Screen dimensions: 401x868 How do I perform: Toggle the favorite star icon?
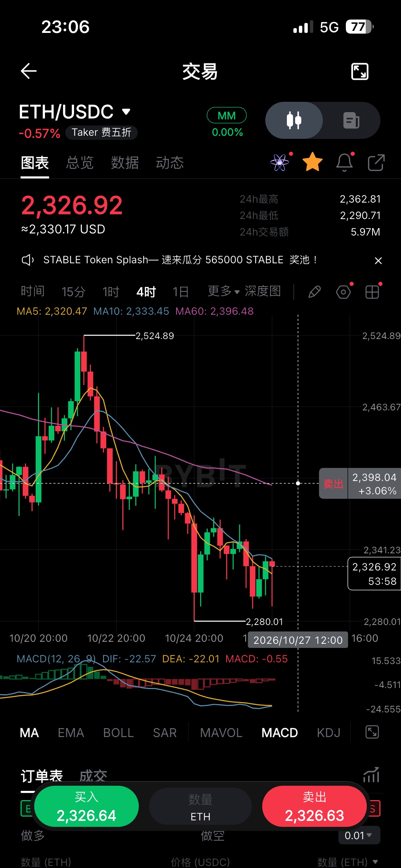312,162
